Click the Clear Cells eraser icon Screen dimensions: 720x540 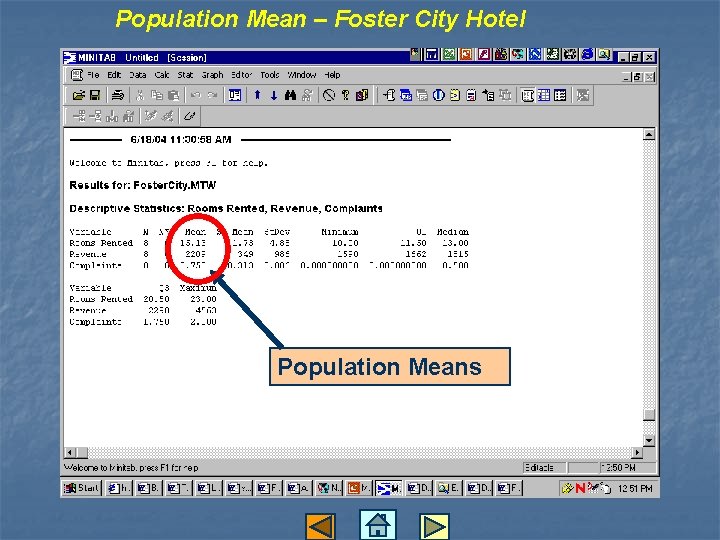coord(190,116)
